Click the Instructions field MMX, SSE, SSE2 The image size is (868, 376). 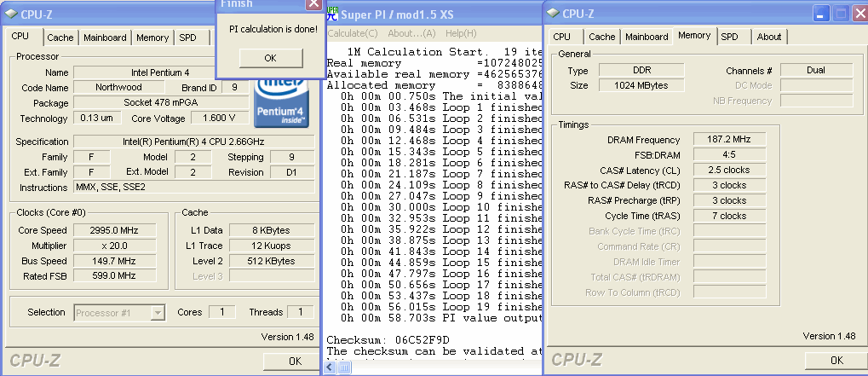coord(193,188)
